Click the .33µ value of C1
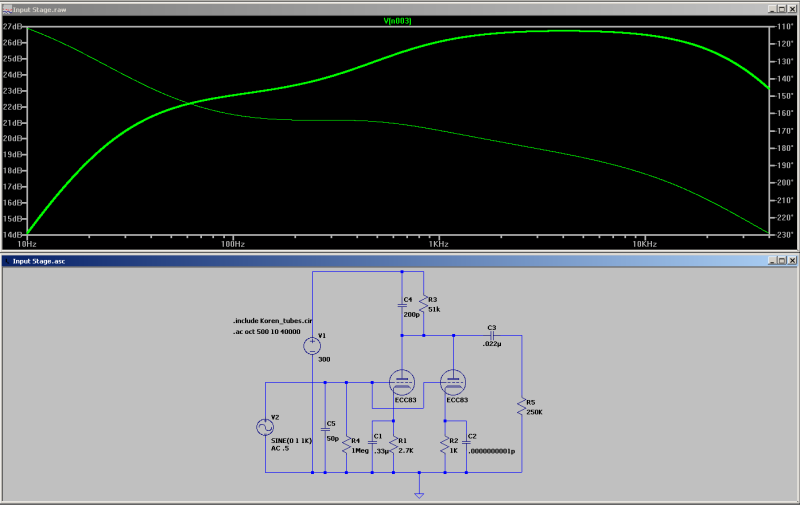This screenshot has width=800, height=505. [x=382, y=451]
